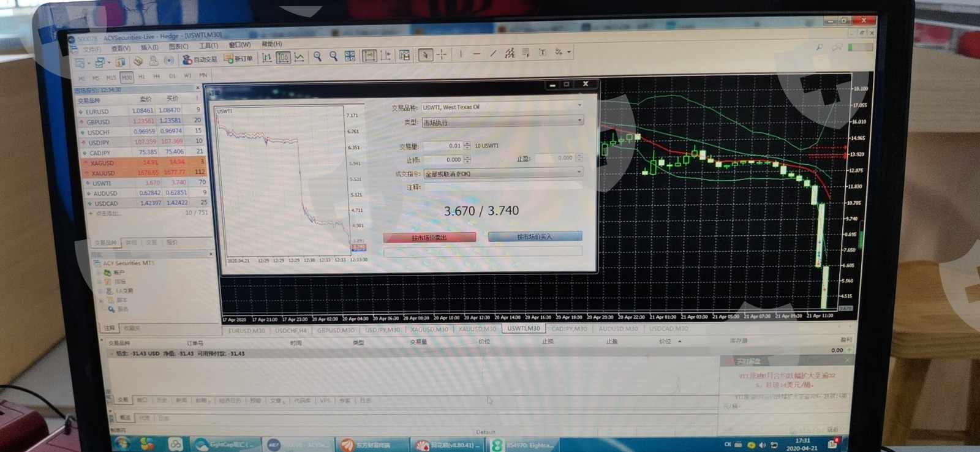Click the red Sell by Market button
Viewport: 980px width, 452px height.
click(429, 237)
